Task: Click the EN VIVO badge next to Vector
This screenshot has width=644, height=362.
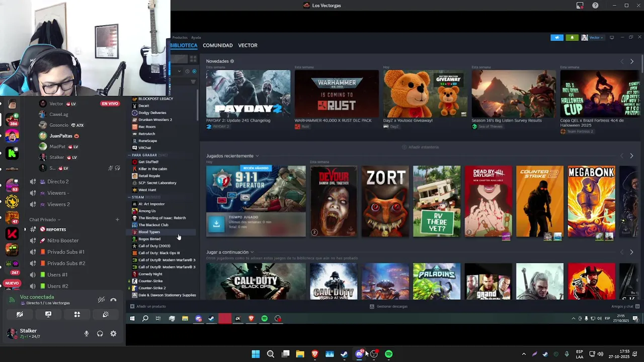Action: (x=110, y=104)
